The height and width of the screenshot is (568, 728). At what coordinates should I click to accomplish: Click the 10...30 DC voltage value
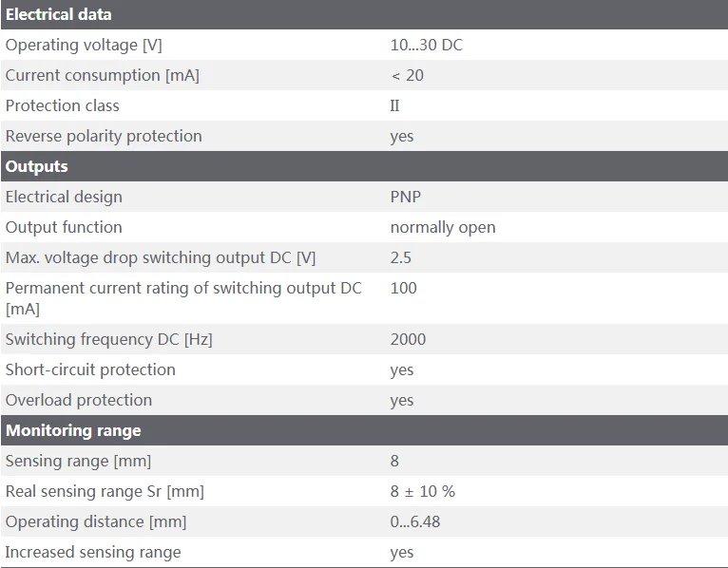click(x=426, y=45)
